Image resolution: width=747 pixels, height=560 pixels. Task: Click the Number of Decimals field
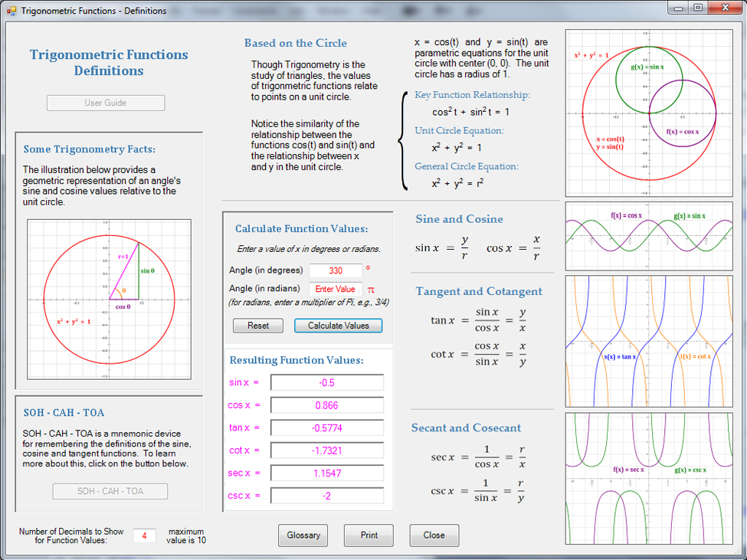coord(144,535)
